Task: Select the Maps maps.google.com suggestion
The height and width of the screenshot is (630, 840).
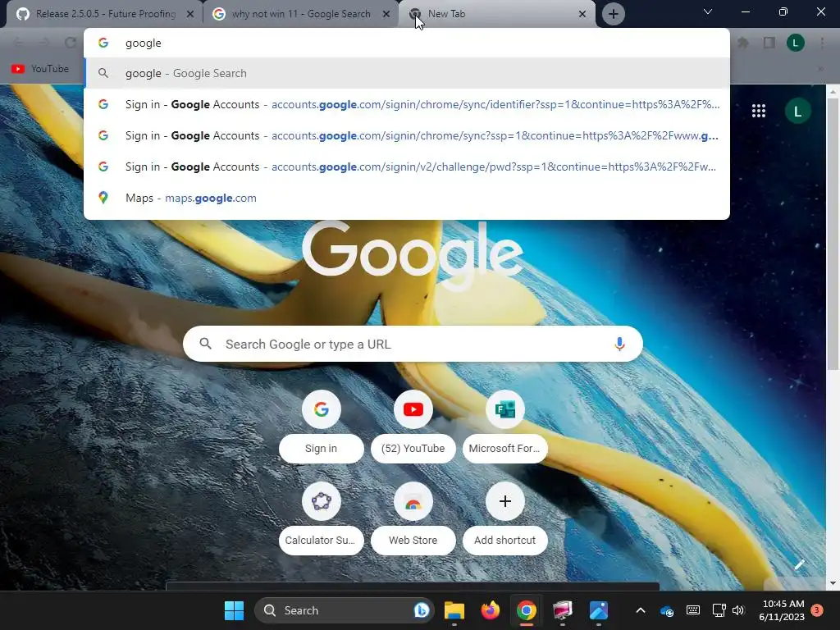Action: [x=407, y=198]
